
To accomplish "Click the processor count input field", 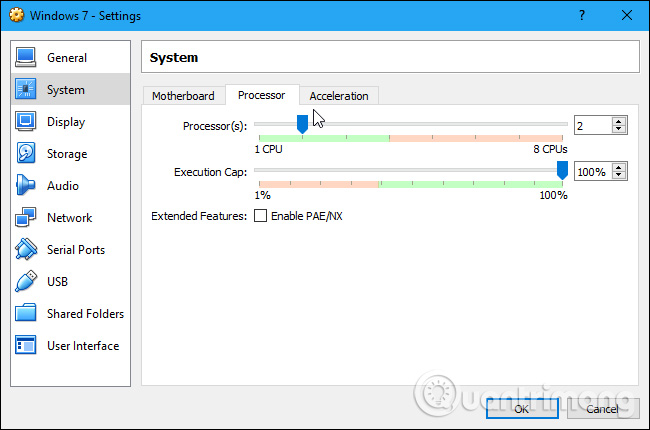I will 593,125.
